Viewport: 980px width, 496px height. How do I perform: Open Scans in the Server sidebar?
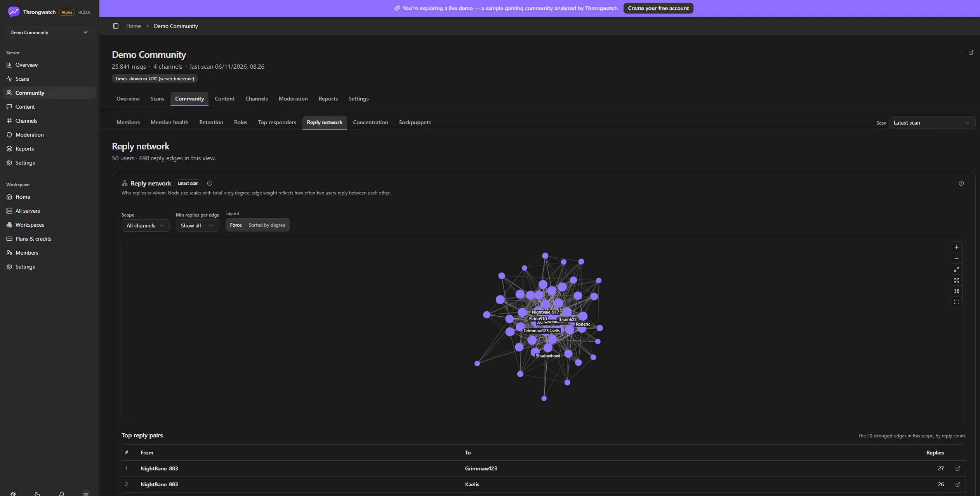pyautogui.click(x=49, y=79)
